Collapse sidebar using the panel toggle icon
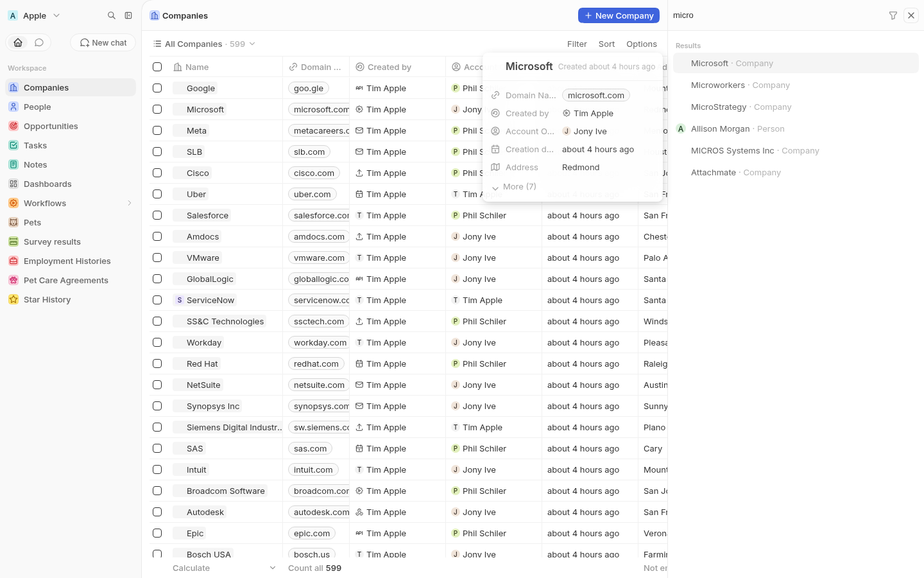Viewport: 924px width, 578px height. [x=128, y=15]
